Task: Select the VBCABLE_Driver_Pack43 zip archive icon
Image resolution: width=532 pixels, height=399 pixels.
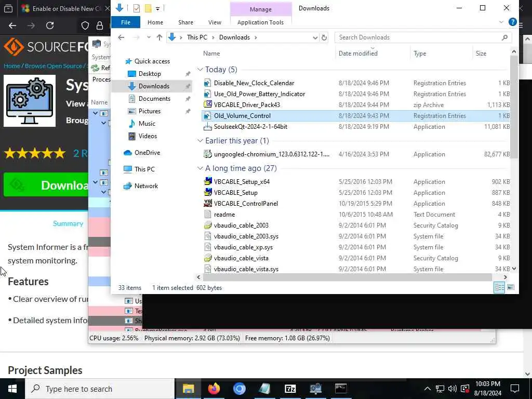Action: (x=207, y=104)
